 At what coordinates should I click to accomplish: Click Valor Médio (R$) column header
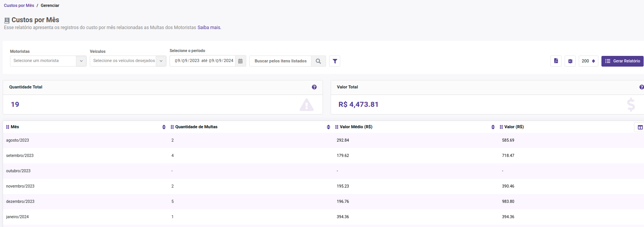click(356, 127)
